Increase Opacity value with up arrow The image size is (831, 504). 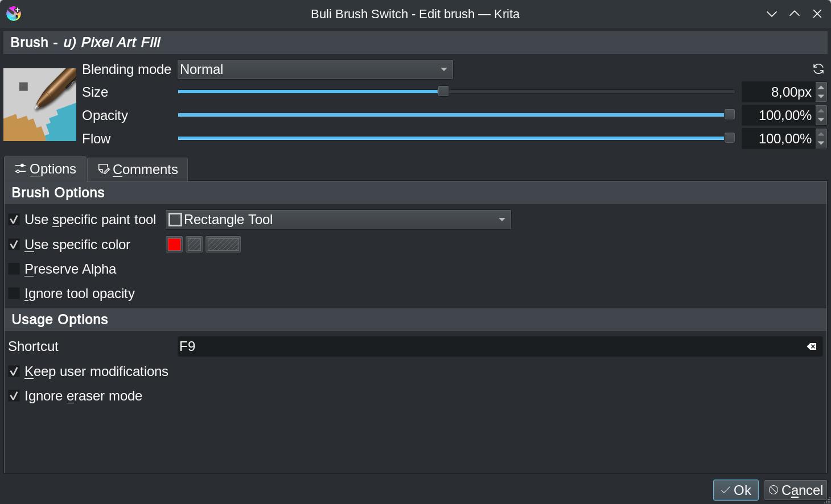pyautogui.click(x=821, y=110)
